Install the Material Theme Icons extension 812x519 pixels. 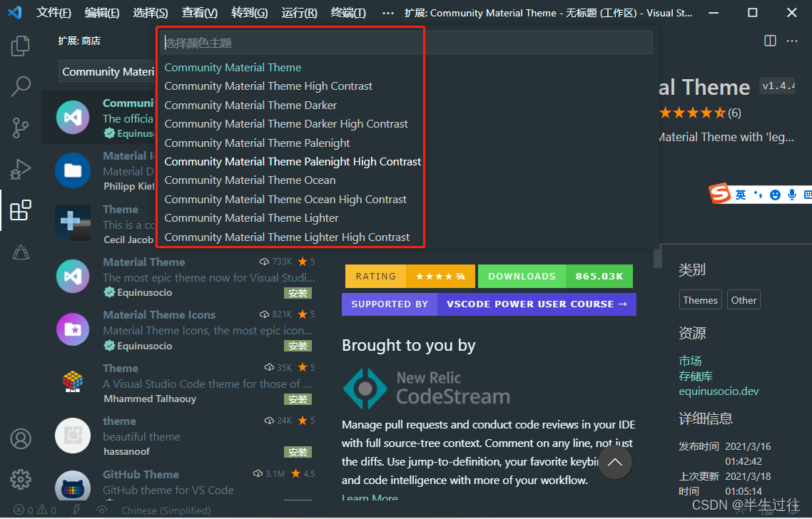point(298,346)
